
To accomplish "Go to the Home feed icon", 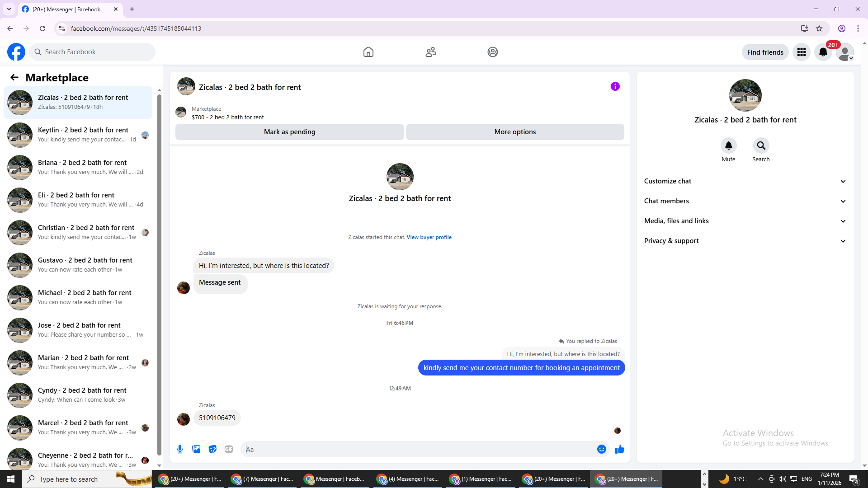I will 368,52.
